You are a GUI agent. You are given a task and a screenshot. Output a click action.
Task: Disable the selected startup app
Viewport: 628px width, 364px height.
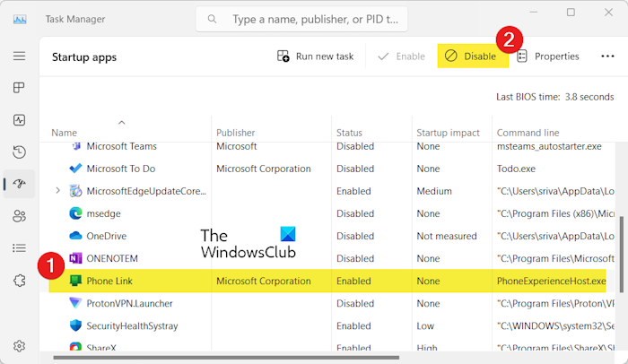coord(471,56)
